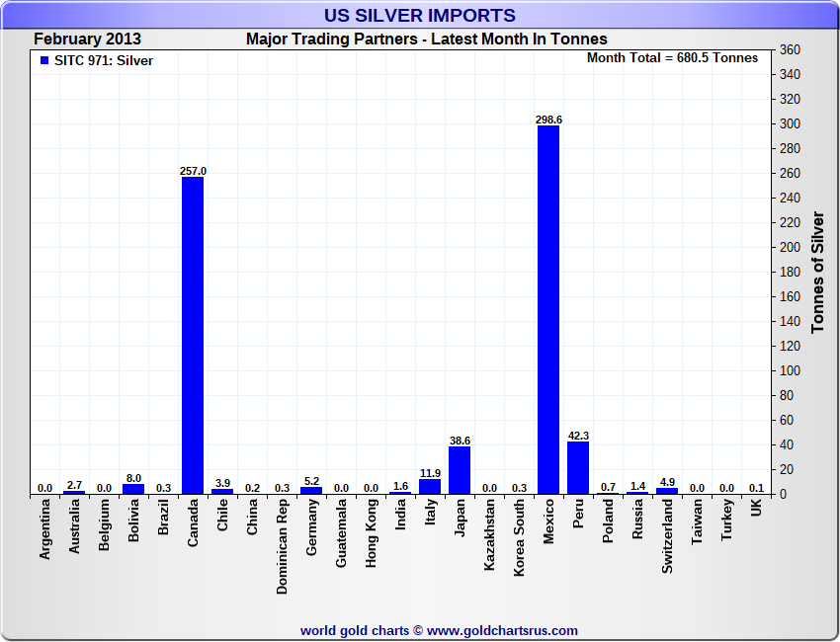840x642 pixels.
Task: Click the Bolivia bar labeled 8.0
Action: pyautogui.click(x=133, y=489)
